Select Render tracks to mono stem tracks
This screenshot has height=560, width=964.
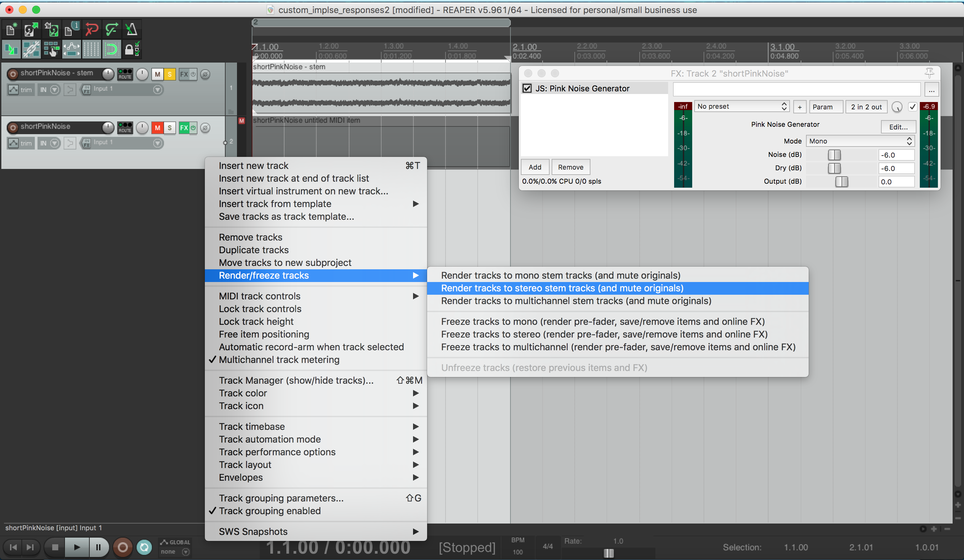618,275
